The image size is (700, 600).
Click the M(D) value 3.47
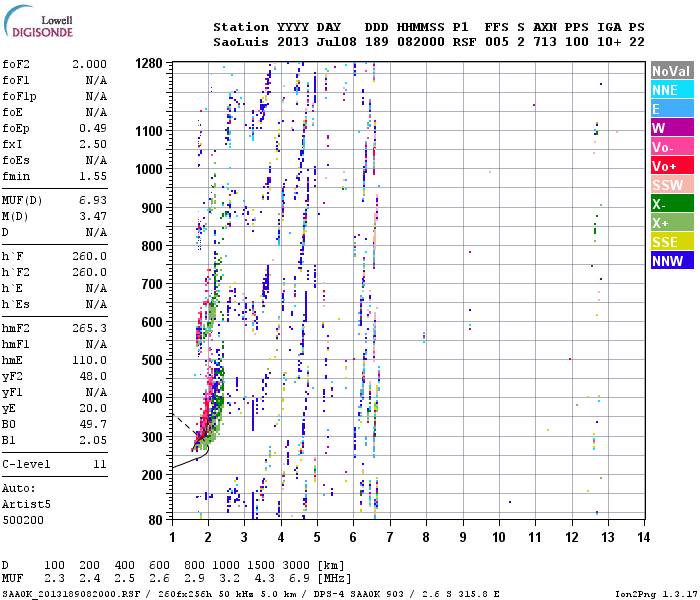(93, 216)
